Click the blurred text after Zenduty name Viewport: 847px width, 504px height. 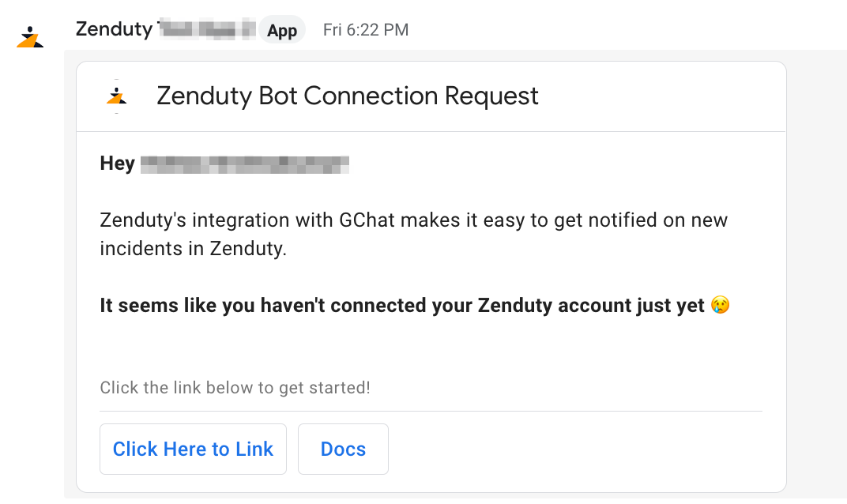coord(207,29)
